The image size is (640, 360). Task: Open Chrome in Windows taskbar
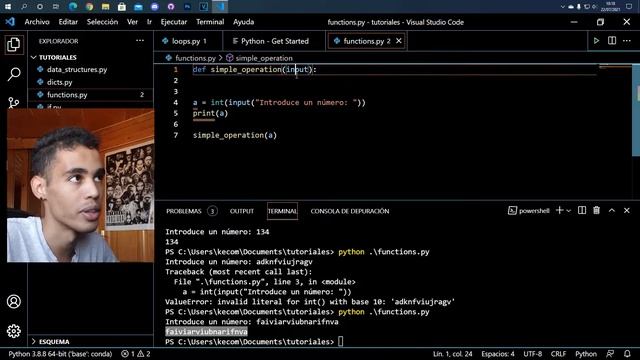(x=89, y=6)
